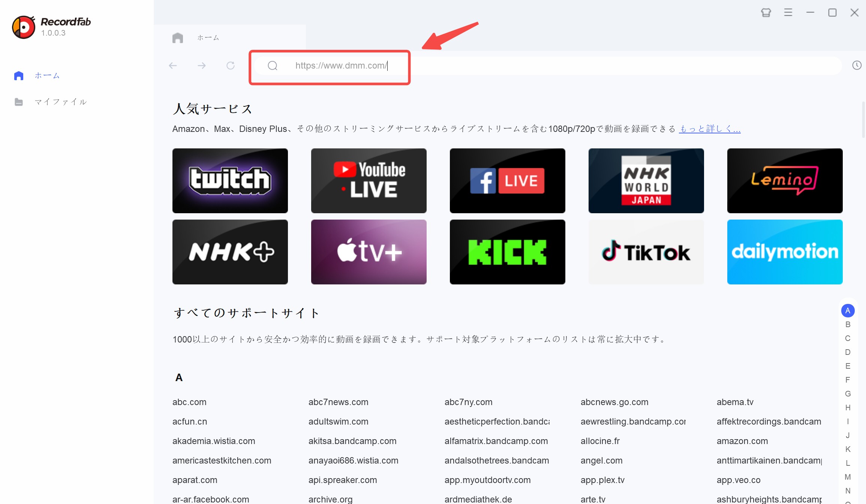Jump to letter H in index
Screen dimensions: 866x504
pyautogui.click(x=848, y=408)
